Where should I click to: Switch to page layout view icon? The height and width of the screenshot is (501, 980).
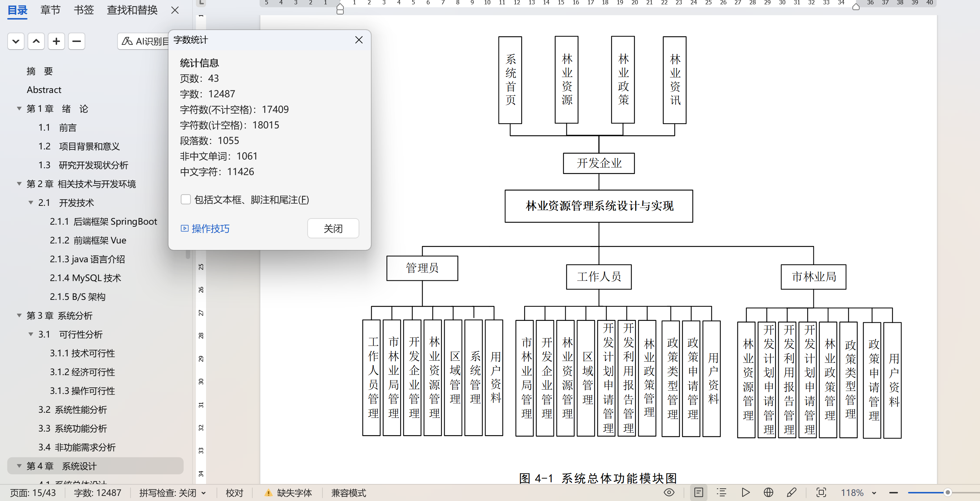click(x=698, y=493)
